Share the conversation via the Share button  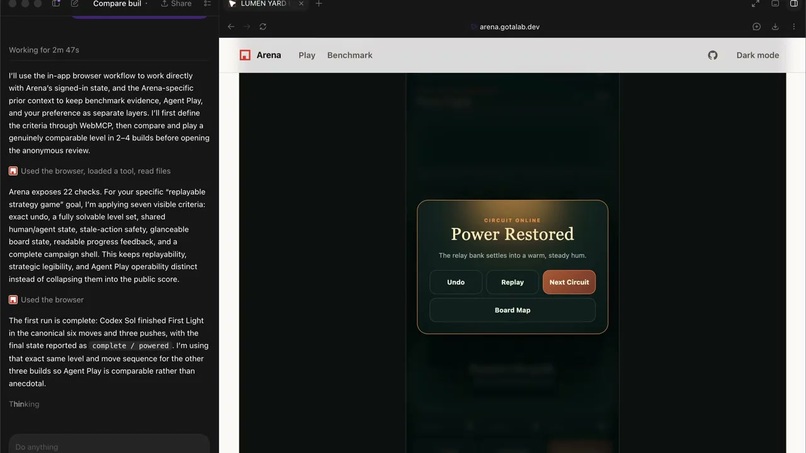click(x=176, y=4)
